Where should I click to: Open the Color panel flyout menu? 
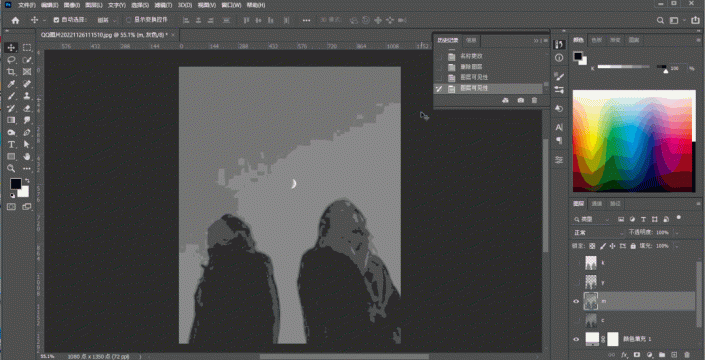[697, 40]
